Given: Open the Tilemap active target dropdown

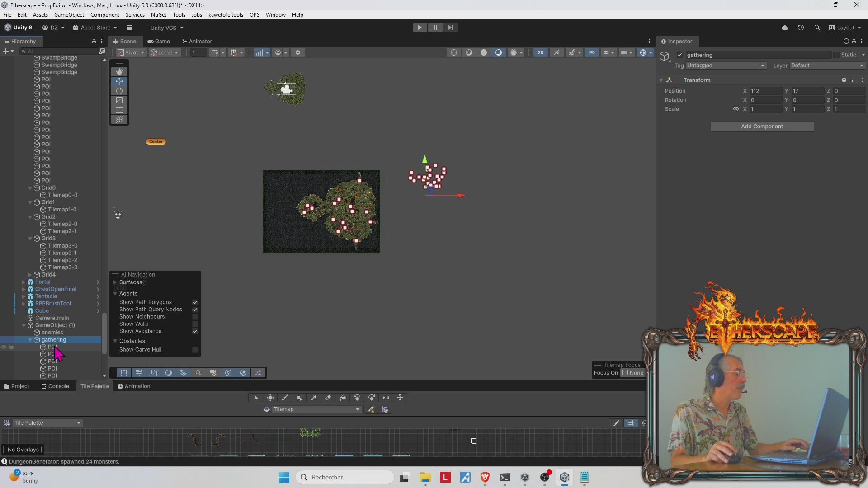Looking at the screenshot, I should 316,409.
